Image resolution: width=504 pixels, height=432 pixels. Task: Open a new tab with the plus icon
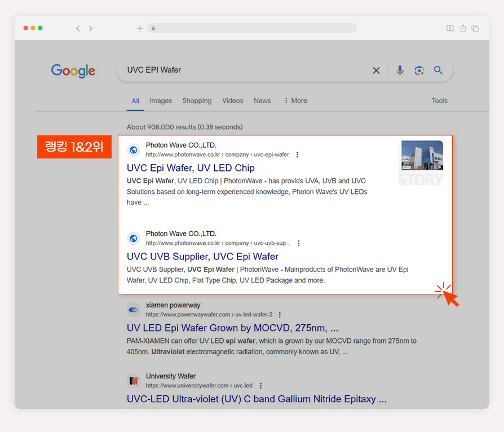tap(140, 28)
